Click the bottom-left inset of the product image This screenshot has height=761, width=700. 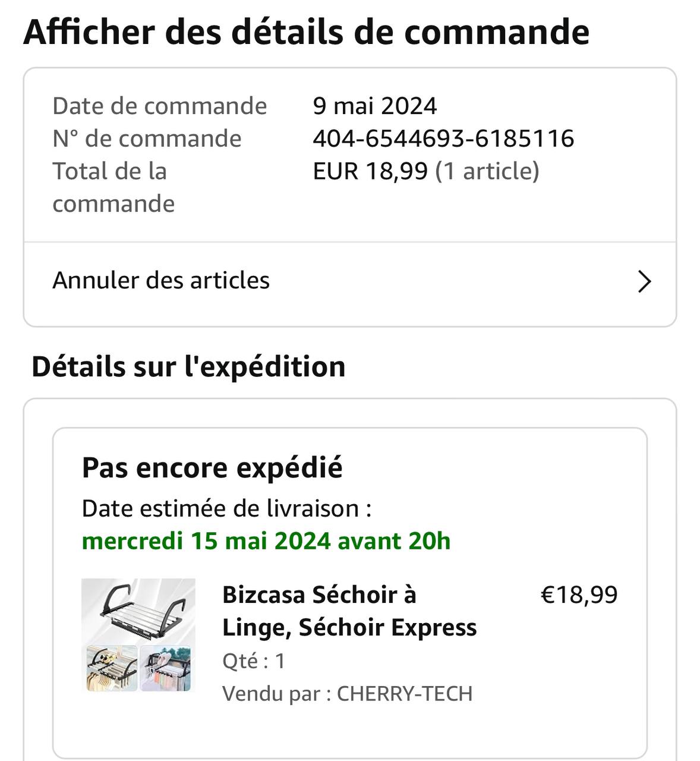111,668
